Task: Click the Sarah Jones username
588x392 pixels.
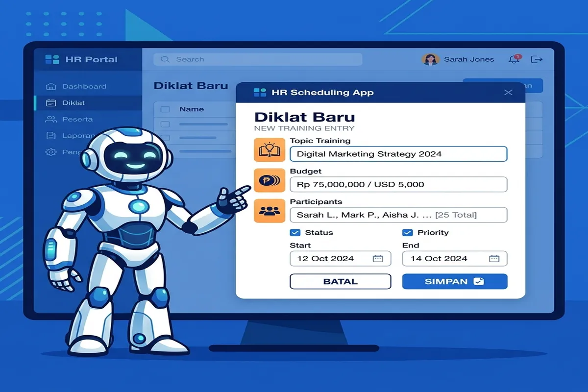Action: pos(469,59)
